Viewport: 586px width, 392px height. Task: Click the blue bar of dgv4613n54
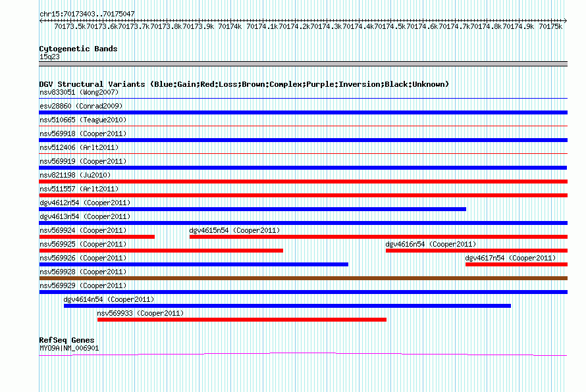(303, 223)
